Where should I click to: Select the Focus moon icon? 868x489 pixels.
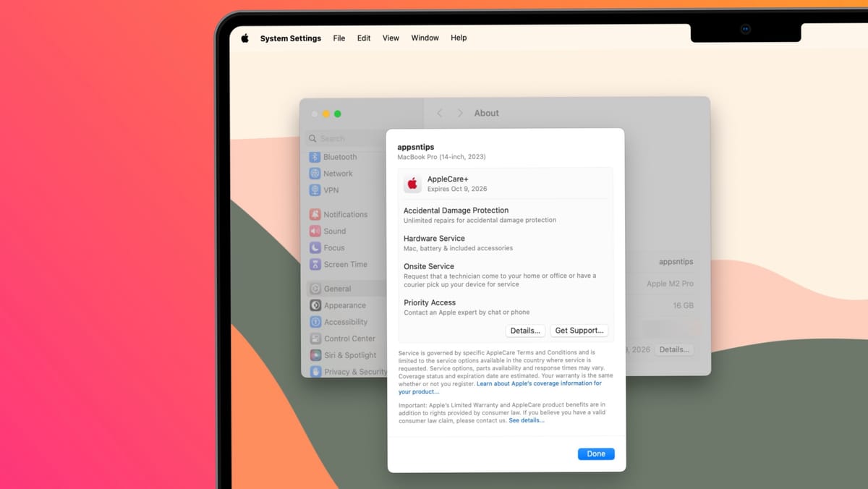tap(315, 247)
